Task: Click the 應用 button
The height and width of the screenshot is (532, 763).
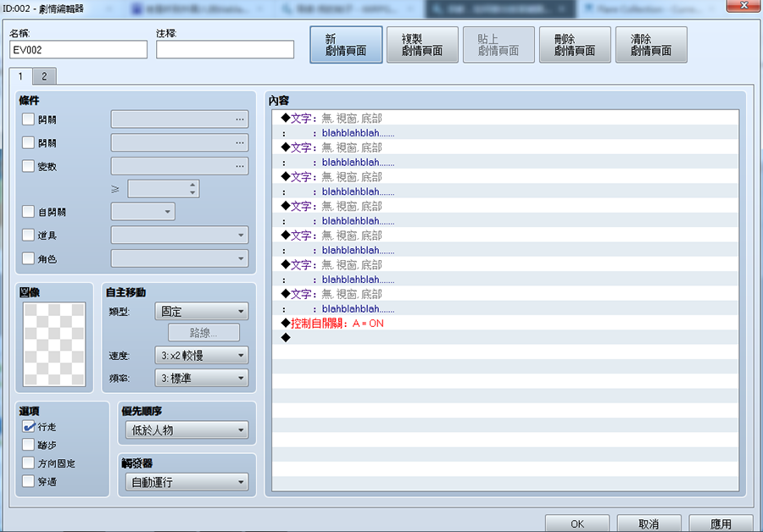Action: [721, 524]
